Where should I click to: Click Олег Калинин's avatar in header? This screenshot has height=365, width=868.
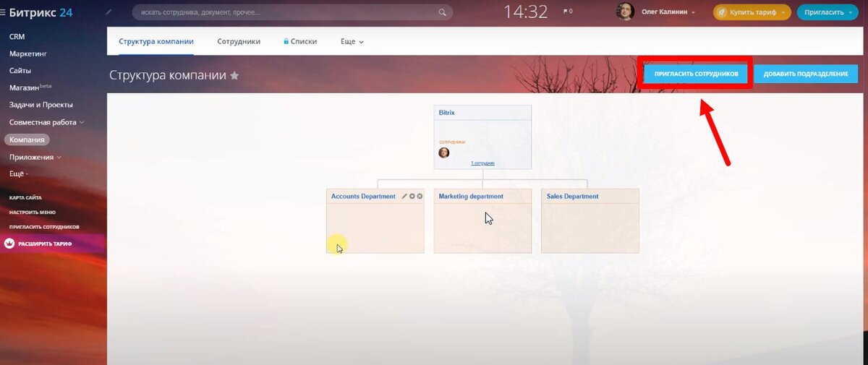625,12
